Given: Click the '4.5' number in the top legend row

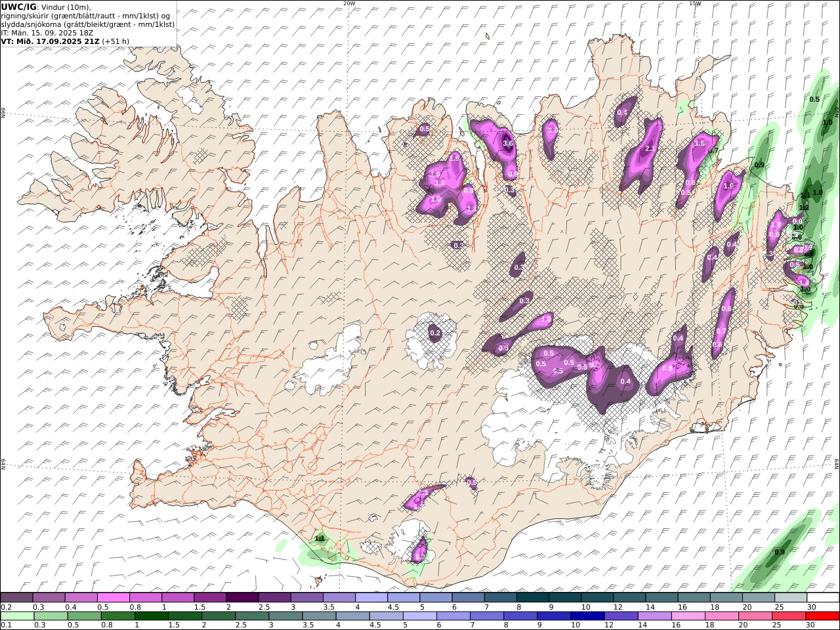Looking at the screenshot, I should [x=394, y=607].
